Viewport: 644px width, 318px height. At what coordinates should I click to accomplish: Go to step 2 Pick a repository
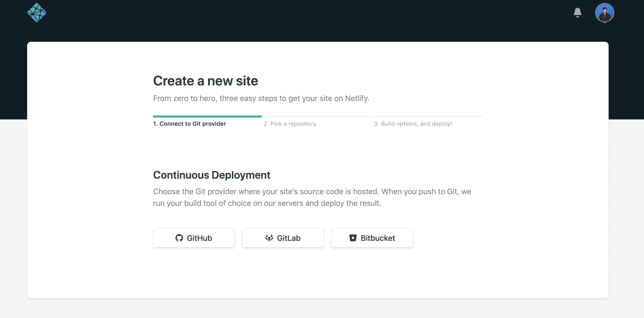click(290, 124)
